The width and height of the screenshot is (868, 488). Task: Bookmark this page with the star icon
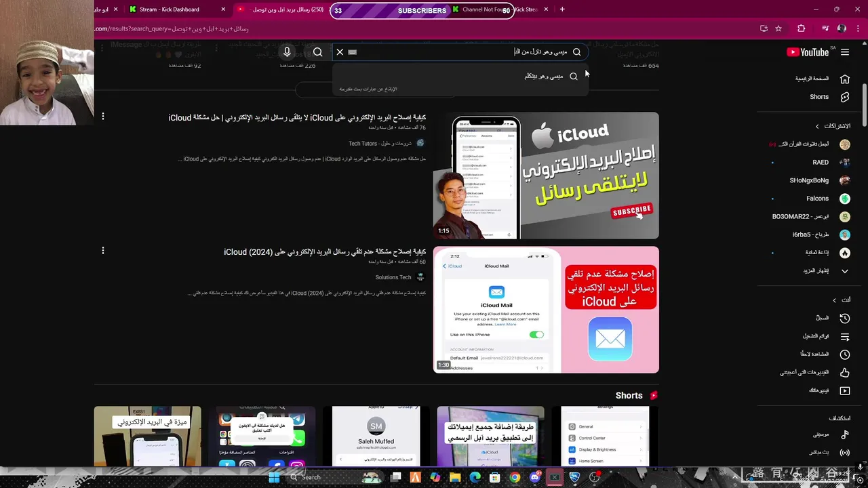(778, 28)
